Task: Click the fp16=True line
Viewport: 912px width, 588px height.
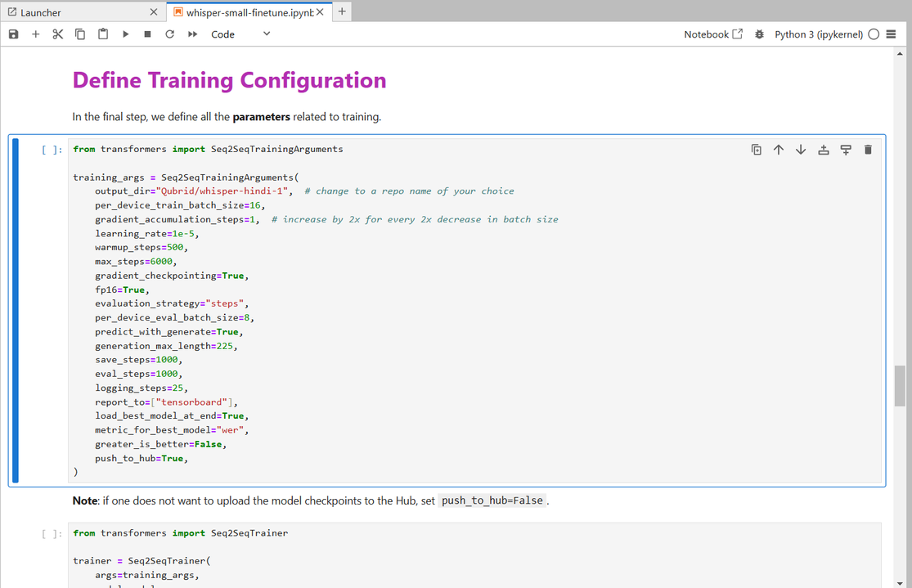Action: coord(122,290)
